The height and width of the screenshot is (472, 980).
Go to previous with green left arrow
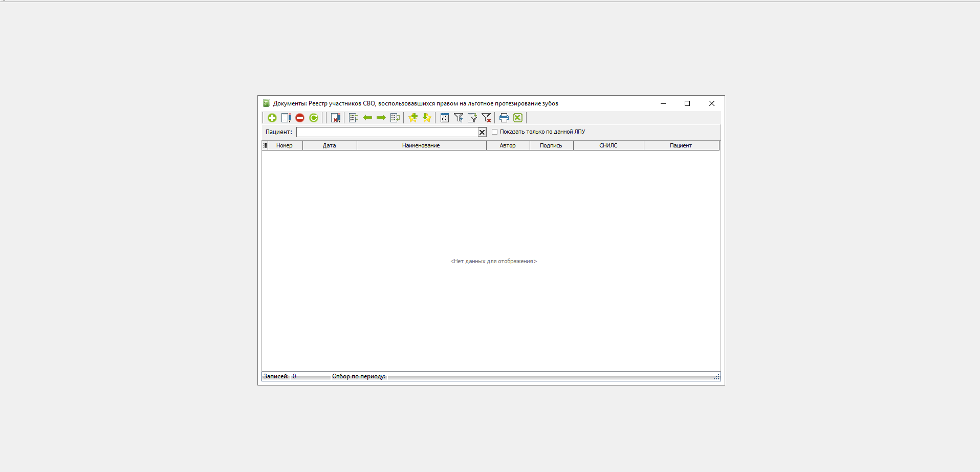(367, 118)
